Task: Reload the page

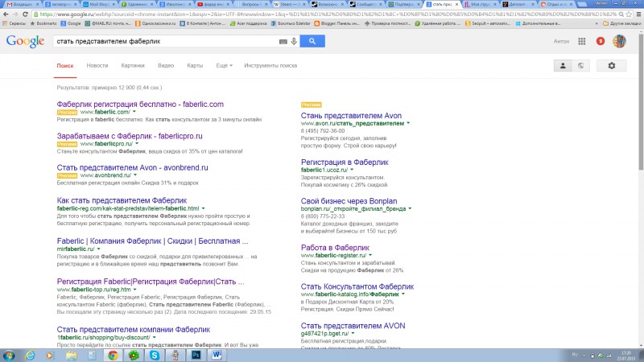Action: tap(25, 14)
